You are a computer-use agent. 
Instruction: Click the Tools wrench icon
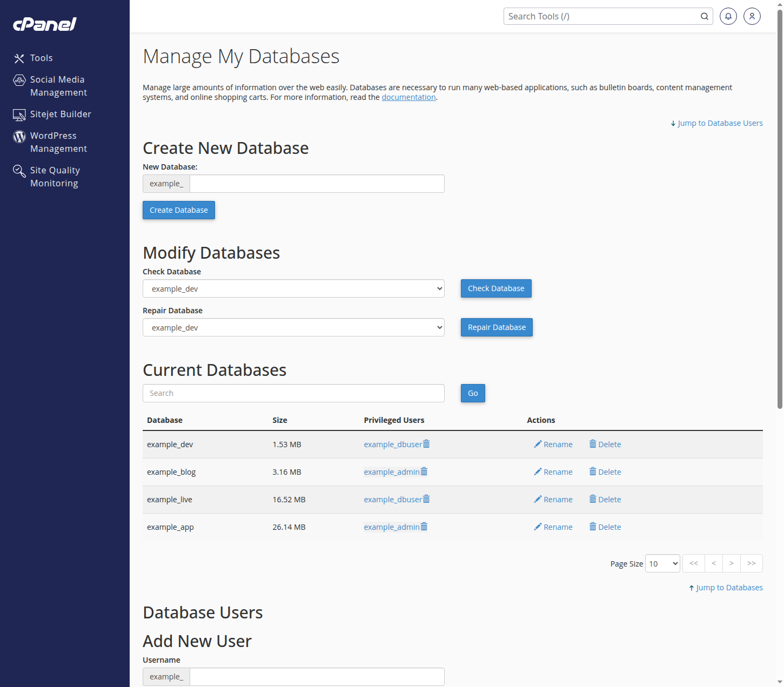pyautogui.click(x=19, y=58)
